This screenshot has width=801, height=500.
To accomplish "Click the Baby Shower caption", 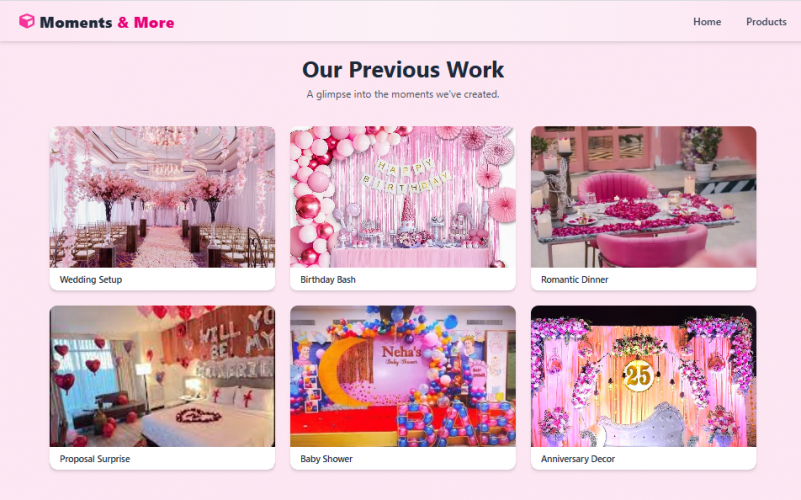I will 326,459.
